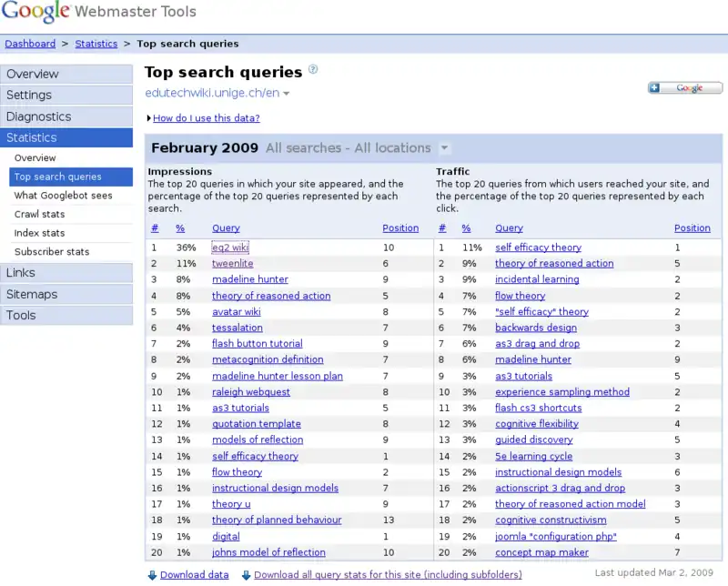Select the Sitemaps sidebar section
The width and height of the screenshot is (728, 586).
coord(32,294)
